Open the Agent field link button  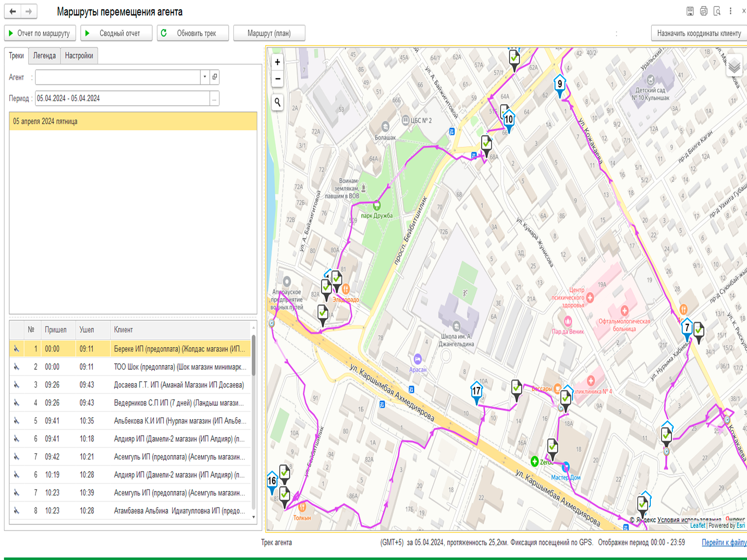pyautogui.click(x=215, y=77)
